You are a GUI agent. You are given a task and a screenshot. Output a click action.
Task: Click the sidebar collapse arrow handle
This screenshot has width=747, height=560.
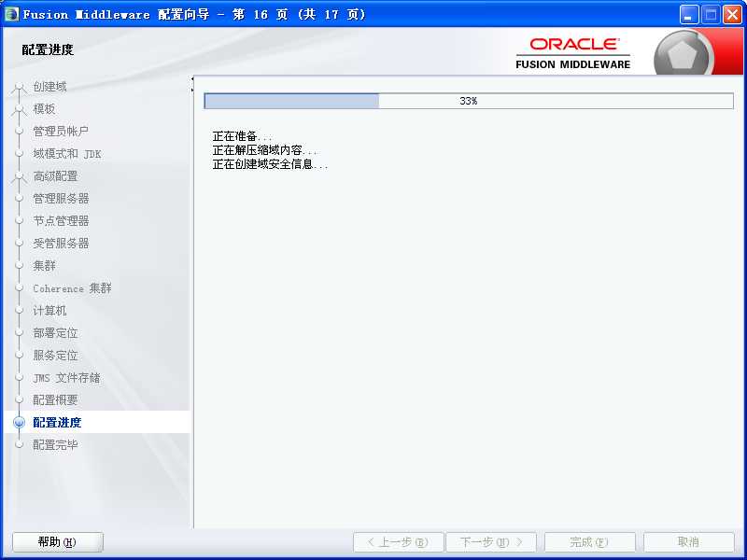[x=192, y=84]
